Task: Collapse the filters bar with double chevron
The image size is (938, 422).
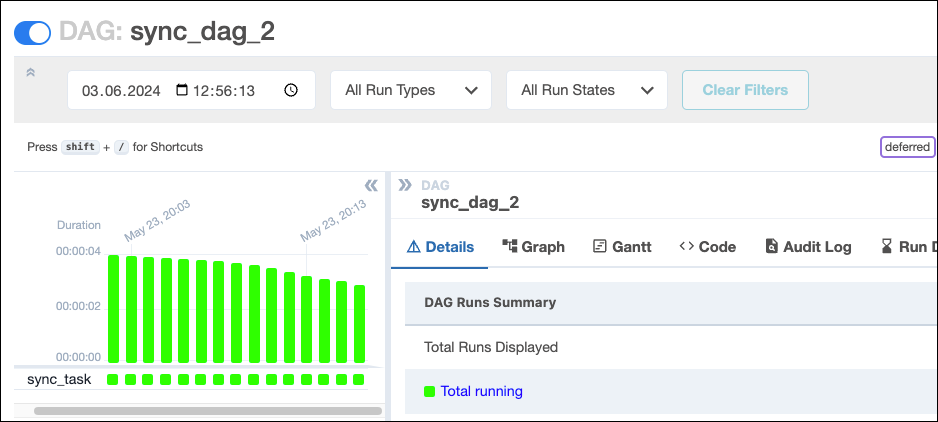Action: 30,72
